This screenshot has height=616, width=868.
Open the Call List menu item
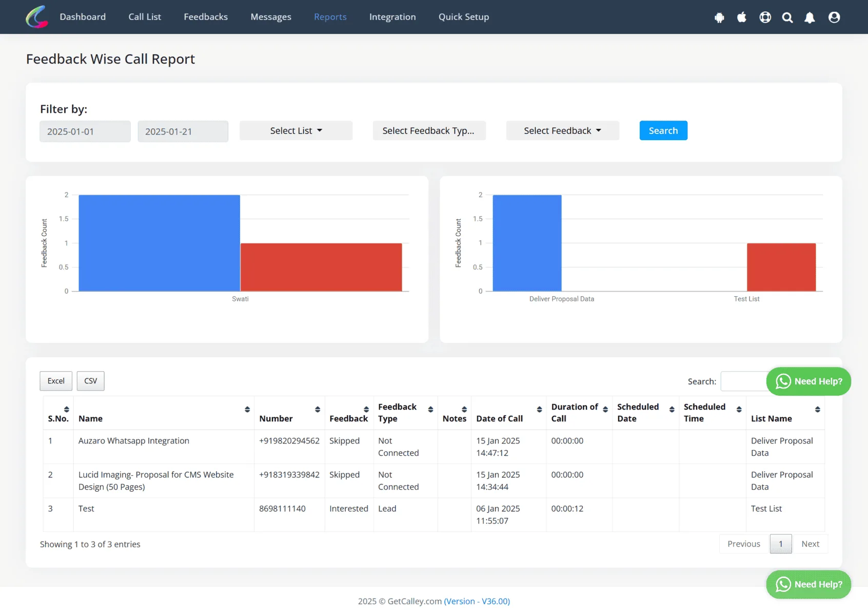pos(145,17)
